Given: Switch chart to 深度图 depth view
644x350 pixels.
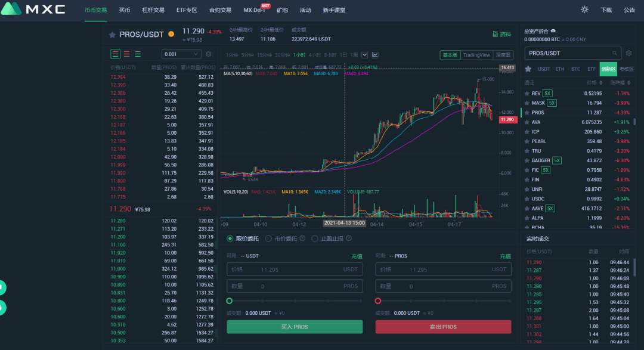Looking at the screenshot, I should [x=503, y=55].
